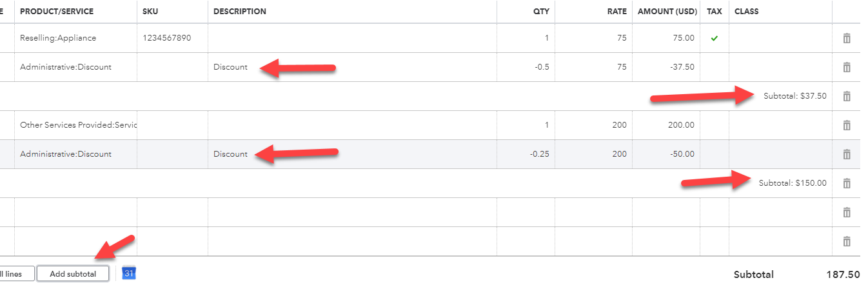Toggle tax checkmark on Appliance line
The height and width of the screenshot is (287, 868).
coord(714,38)
